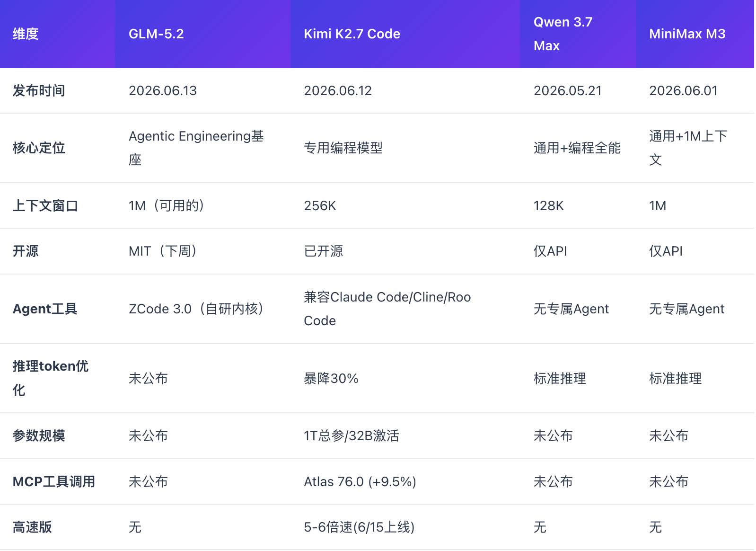Click the 专用编程模型 cell
756x551 pixels.
coord(343,148)
